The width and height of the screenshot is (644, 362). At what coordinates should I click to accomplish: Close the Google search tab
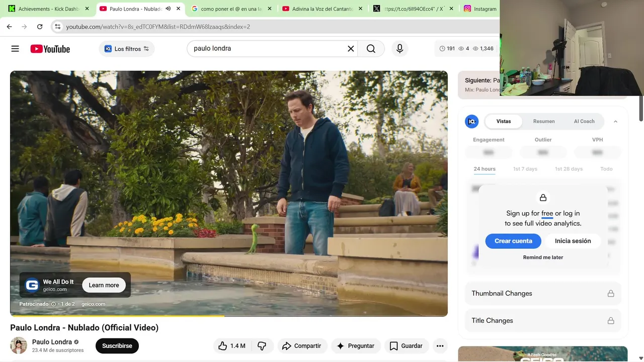click(x=269, y=9)
